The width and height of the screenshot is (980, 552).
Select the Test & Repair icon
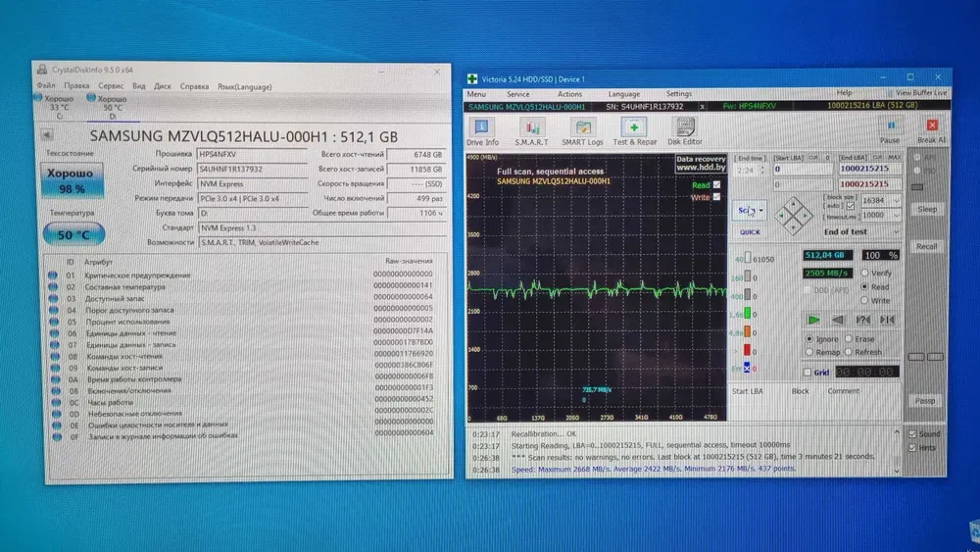634,126
